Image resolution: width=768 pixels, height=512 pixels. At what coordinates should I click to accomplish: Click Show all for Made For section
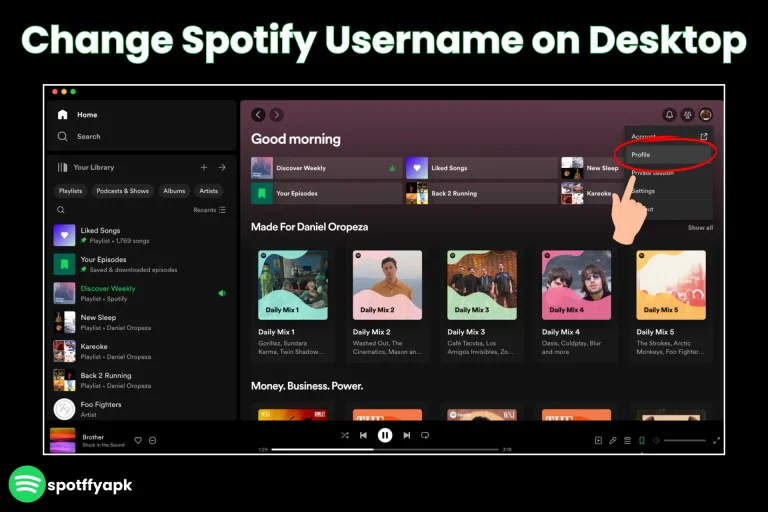(700, 227)
